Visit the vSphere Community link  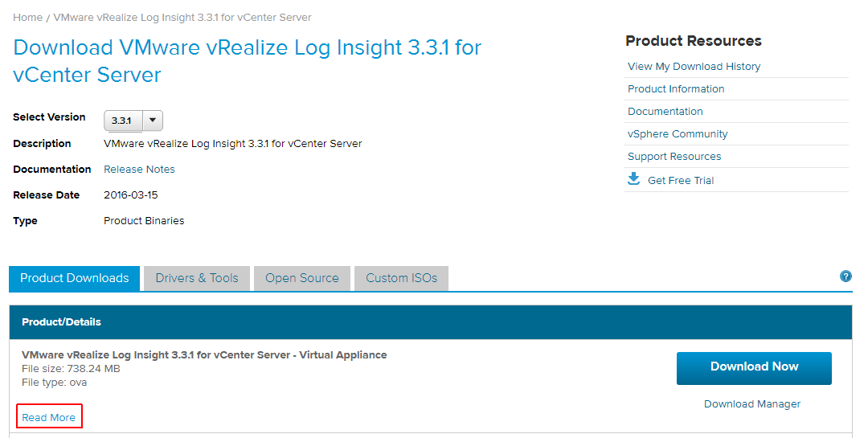(677, 134)
